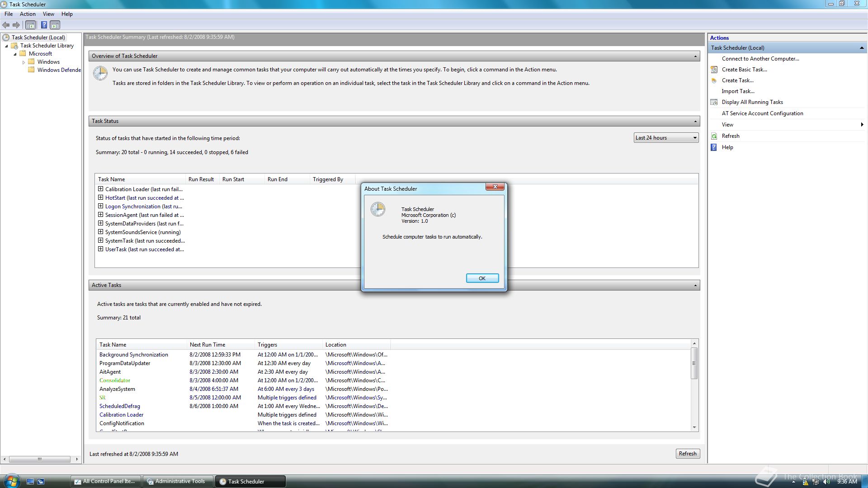This screenshot has width=868, height=488.
Task: Click AT Service Account Configuration
Action: coord(762,113)
